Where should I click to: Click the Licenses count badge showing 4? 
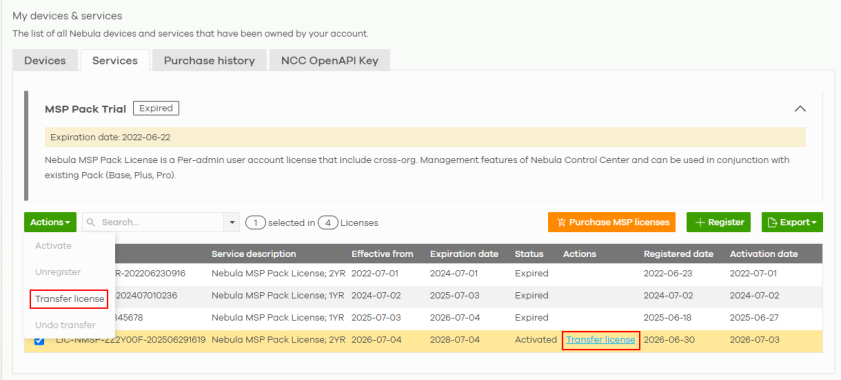coord(328,223)
